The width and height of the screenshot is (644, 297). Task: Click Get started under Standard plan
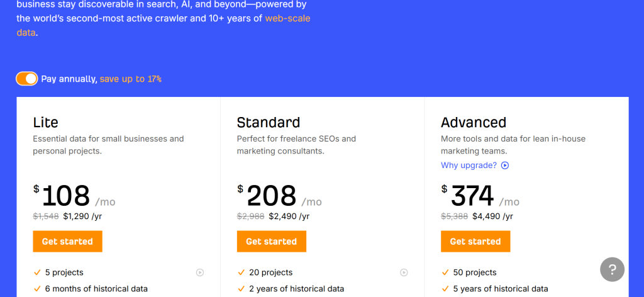pyautogui.click(x=271, y=242)
